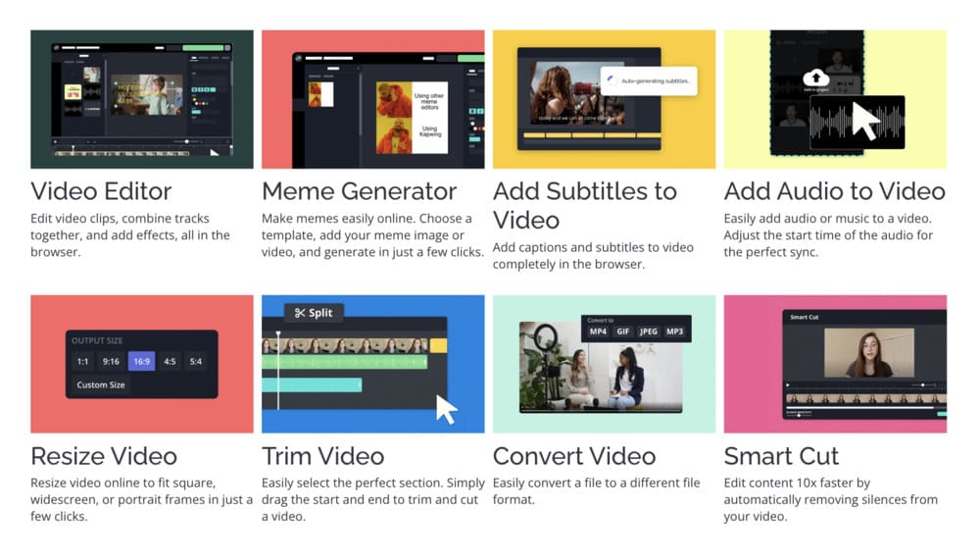
Task: Select the 9:16 output size option
Action: (x=112, y=361)
